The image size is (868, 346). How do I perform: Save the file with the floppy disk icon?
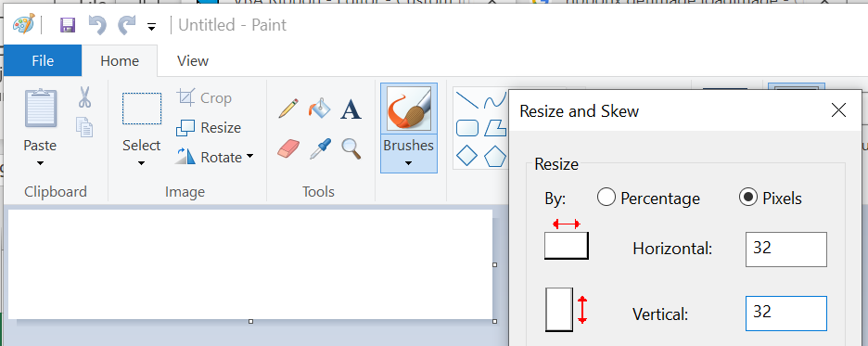click(x=68, y=25)
